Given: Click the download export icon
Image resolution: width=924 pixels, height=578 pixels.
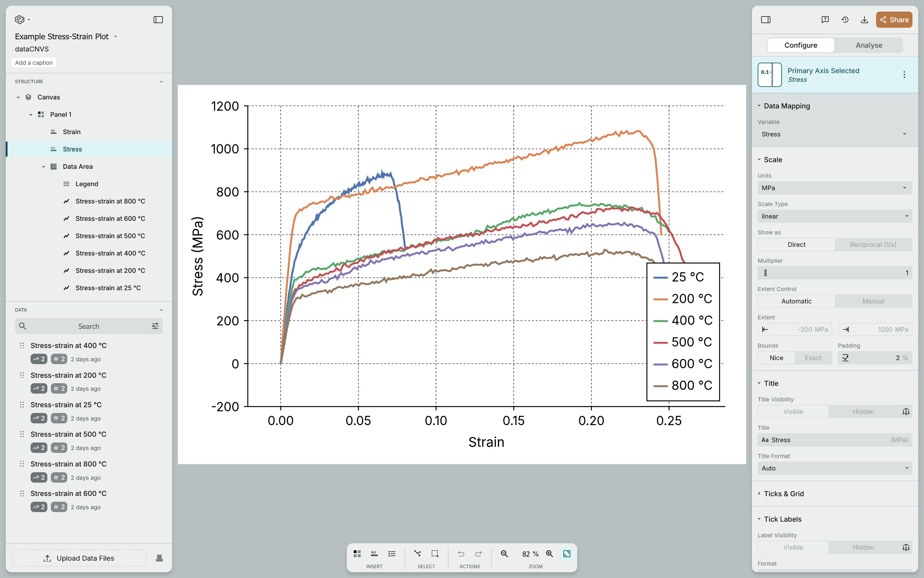Looking at the screenshot, I should (865, 19).
